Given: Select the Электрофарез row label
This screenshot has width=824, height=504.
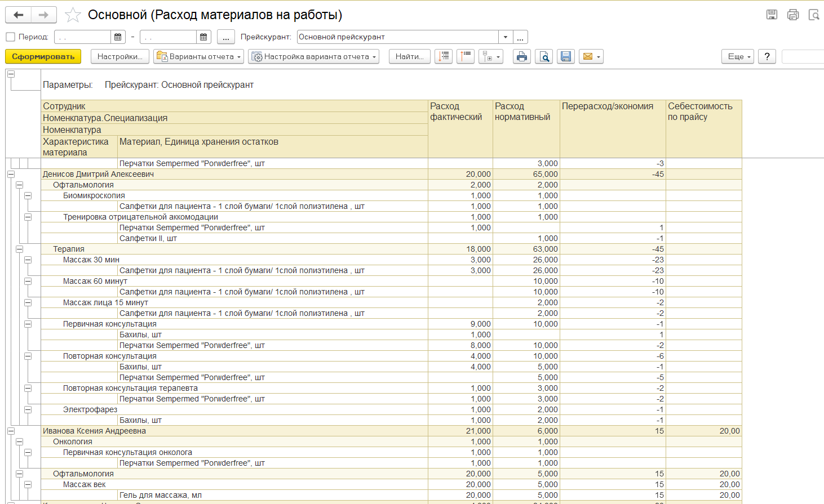Looking at the screenshot, I should tap(90, 409).
